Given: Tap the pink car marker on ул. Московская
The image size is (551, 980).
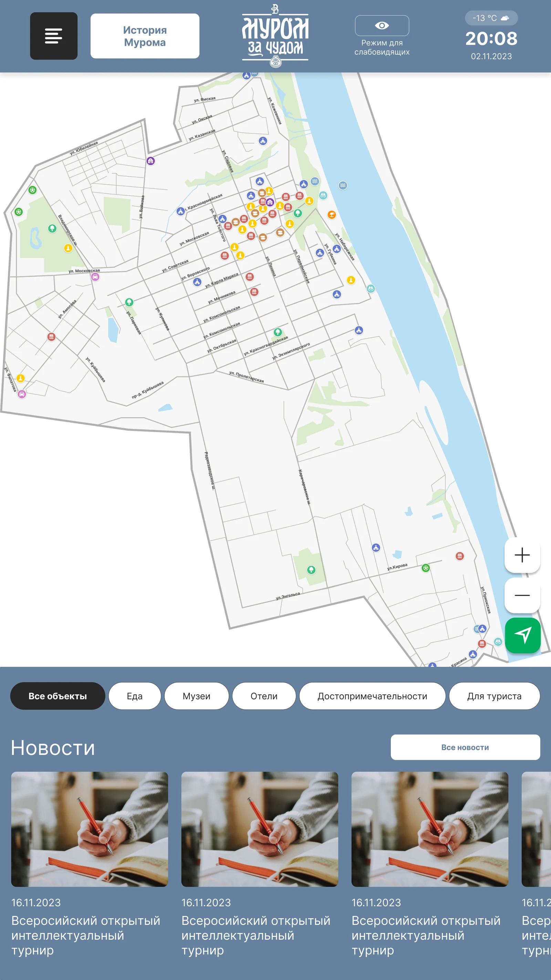Looking at the screenshot, I should click(95, 277).
